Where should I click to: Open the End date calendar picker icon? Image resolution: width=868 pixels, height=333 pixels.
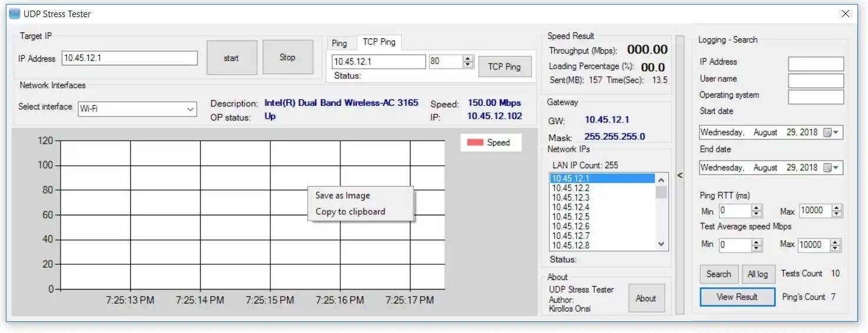[x=827, y=168]
